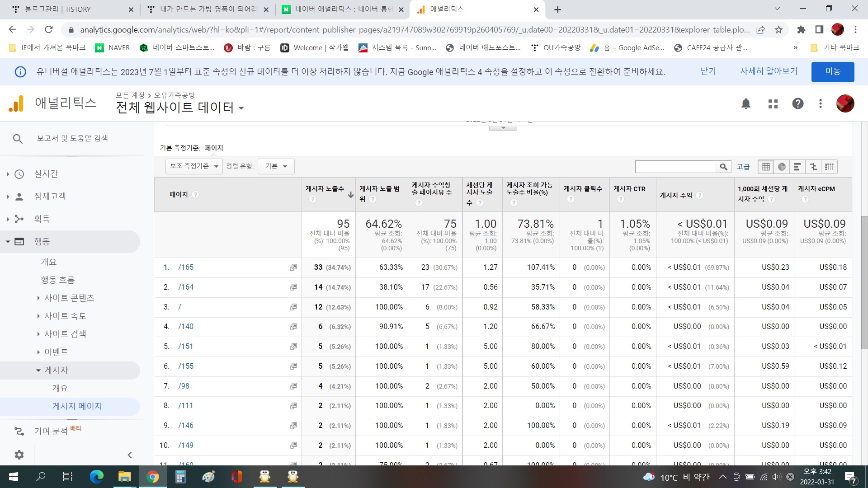Open the notifications bell icon

tap(746, 104)
